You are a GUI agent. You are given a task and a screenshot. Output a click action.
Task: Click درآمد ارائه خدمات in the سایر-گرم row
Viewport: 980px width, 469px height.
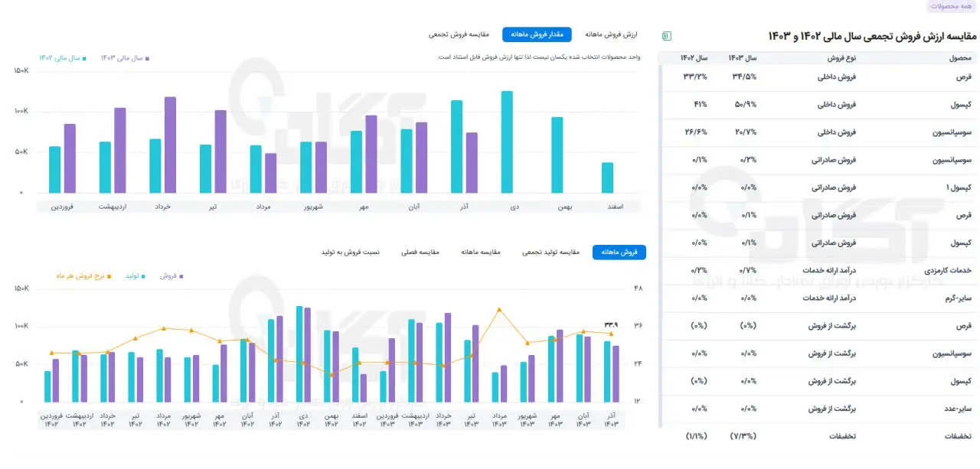click(829, 298)
